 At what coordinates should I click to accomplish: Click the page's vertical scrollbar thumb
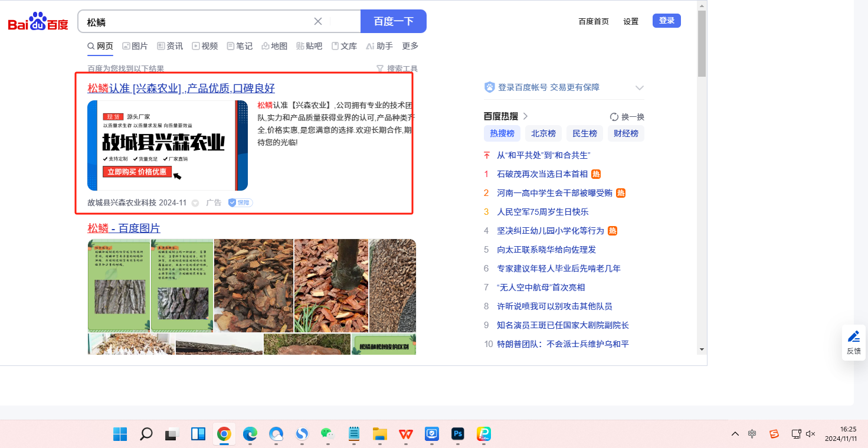[x=702, y=44]
